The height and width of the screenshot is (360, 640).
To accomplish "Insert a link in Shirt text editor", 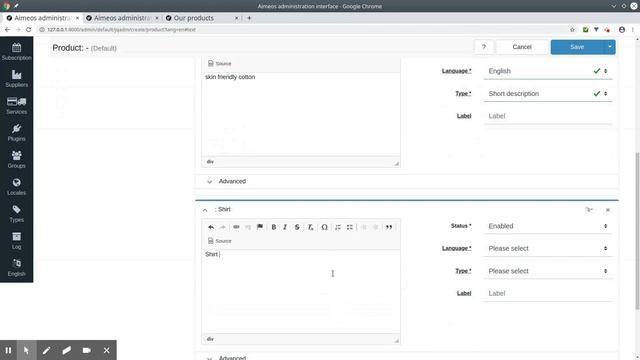I will [236, 227].
